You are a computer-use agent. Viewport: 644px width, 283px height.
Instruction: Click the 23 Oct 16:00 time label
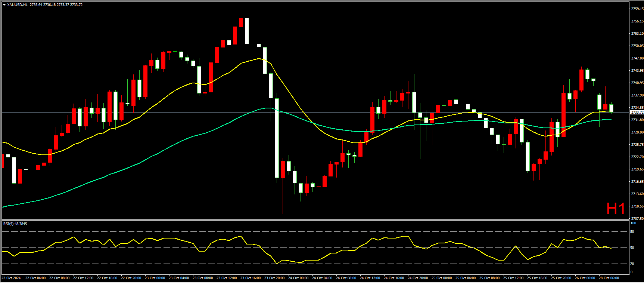click(x=251, y=278)
